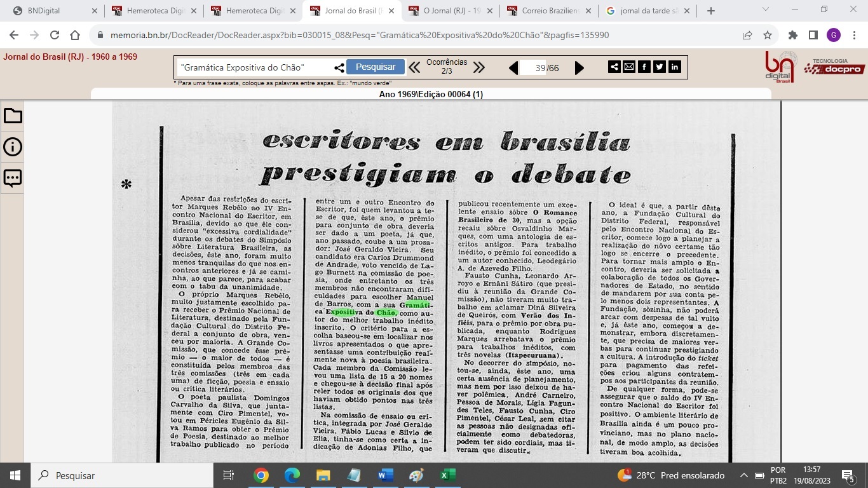Go to next page black triangle
Image resolution: width=868 pixels, height=488 pixels.
click(579, 68)
